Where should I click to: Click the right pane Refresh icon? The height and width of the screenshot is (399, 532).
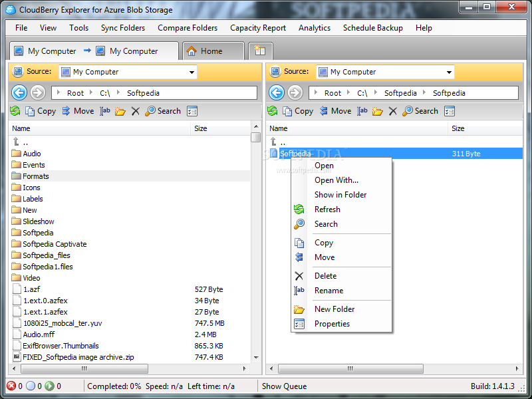pyautogui.click(x=272, y=111)
